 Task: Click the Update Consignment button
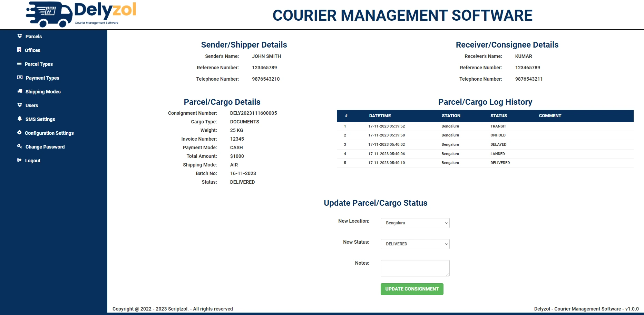tap(412, 289)
